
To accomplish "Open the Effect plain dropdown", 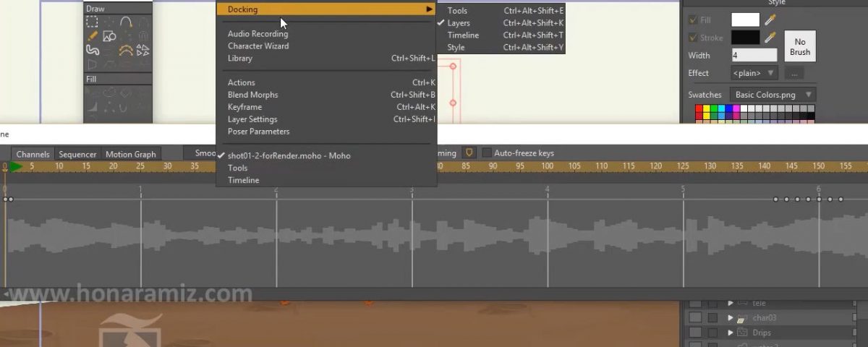I will (x=754, y=73).
